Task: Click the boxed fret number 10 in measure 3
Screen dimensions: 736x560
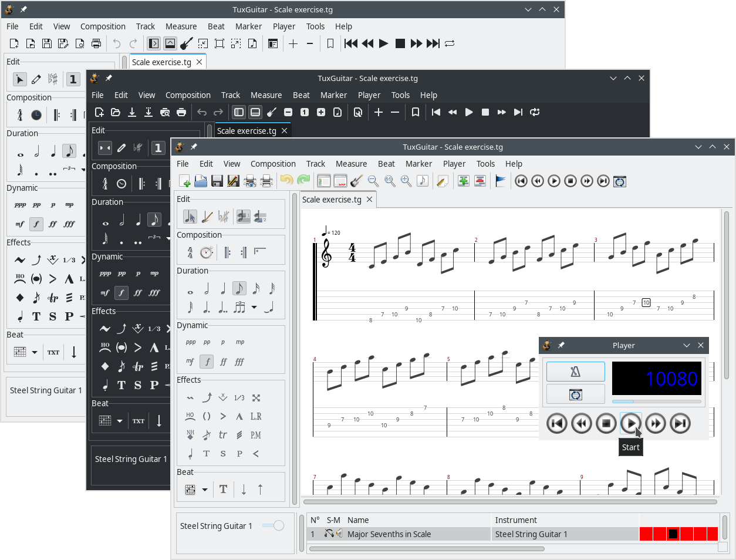Action: pyautogui.click(x=646, y=302)
